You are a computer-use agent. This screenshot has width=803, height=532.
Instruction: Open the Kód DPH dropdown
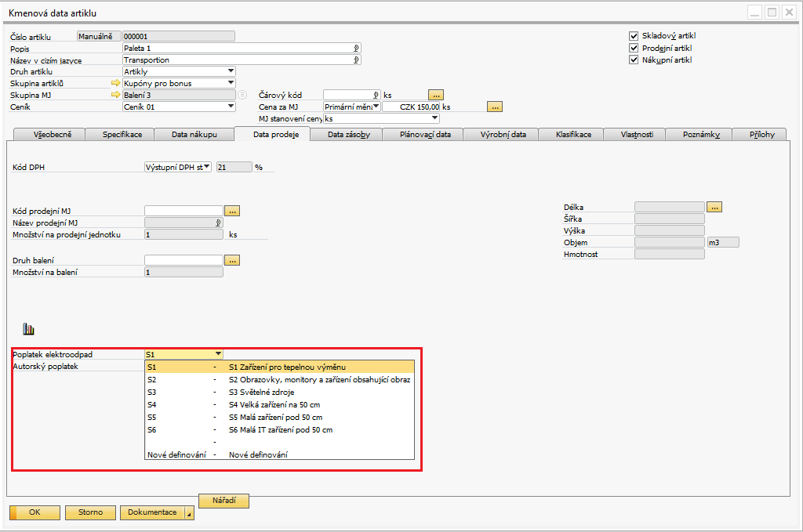[206, 167]
